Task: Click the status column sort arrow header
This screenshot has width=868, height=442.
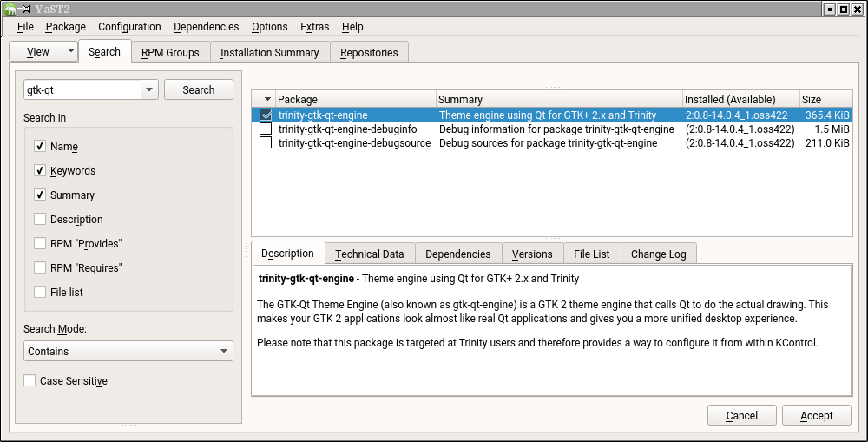Action: (264, 99)
